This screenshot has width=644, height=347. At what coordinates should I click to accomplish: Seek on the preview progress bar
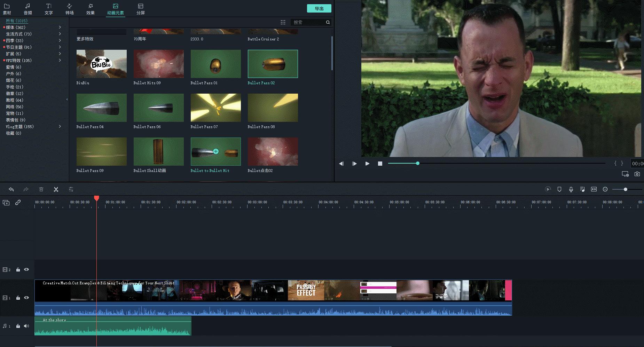(497, 163)
